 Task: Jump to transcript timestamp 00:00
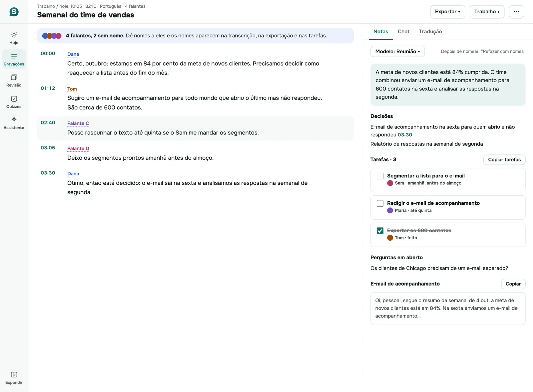tap(48, 54)
